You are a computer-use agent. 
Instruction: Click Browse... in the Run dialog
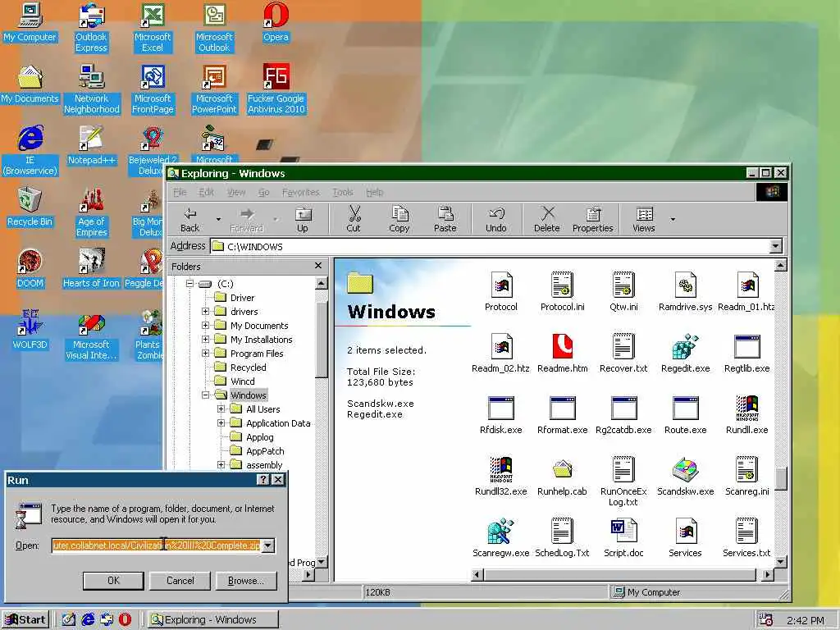coord(246,580)
